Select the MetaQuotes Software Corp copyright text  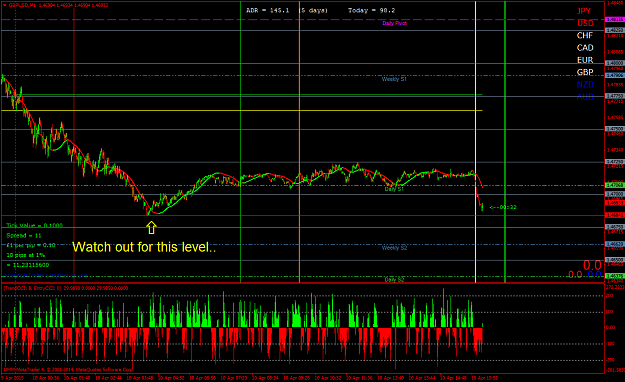tap(68, 370)
